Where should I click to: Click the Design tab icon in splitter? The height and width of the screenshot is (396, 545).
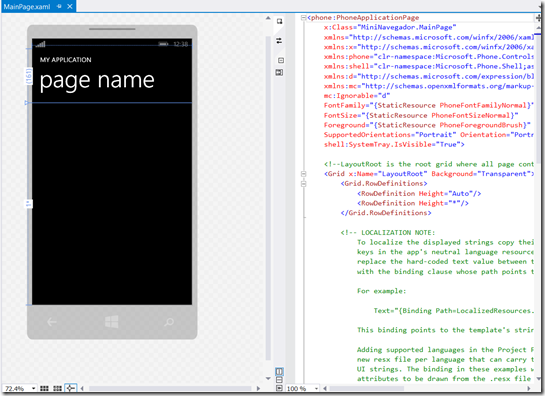(x=279, y=22)
